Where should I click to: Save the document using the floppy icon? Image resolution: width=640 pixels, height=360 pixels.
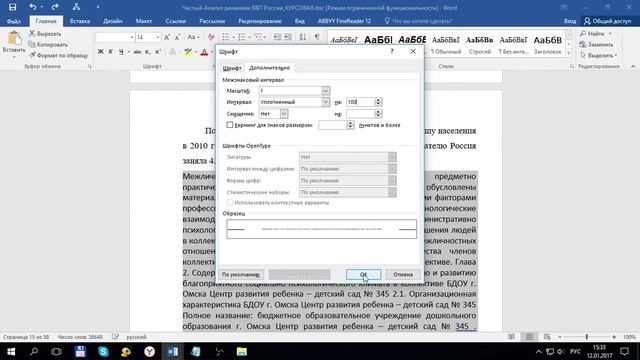point(12,7)
